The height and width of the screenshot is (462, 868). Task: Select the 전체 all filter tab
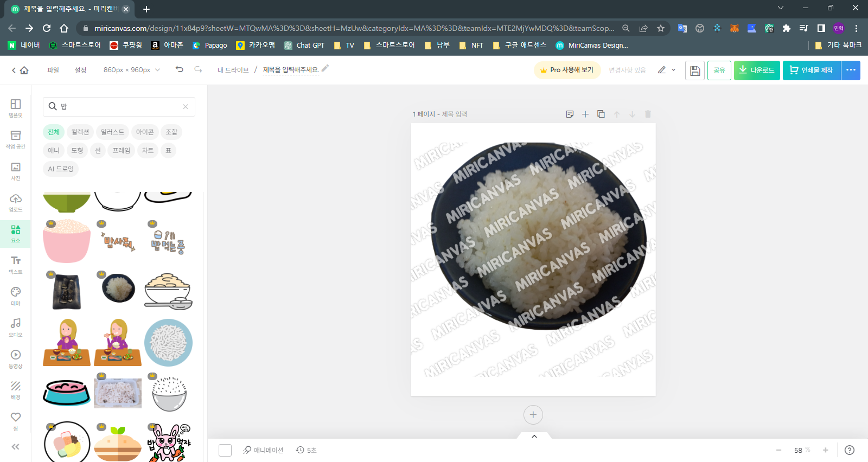(54, 132)
